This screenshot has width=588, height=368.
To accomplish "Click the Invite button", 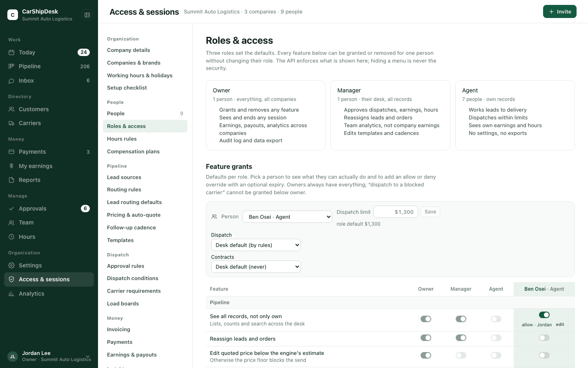I will (x=559, y=11).
